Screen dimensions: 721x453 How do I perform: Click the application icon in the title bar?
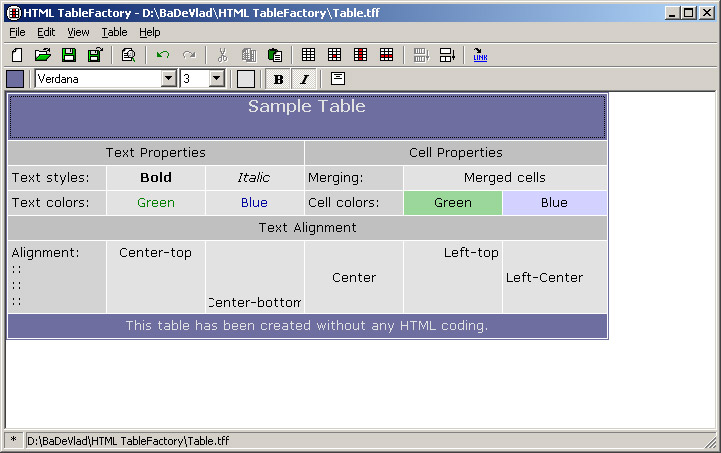pos(14,13)
